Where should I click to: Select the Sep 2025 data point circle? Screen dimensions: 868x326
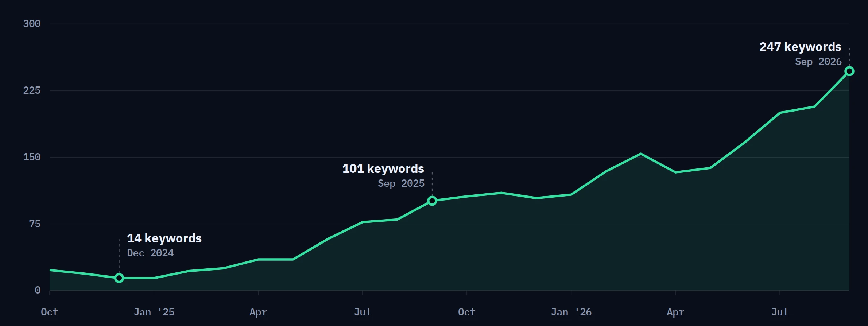[432, 201]
